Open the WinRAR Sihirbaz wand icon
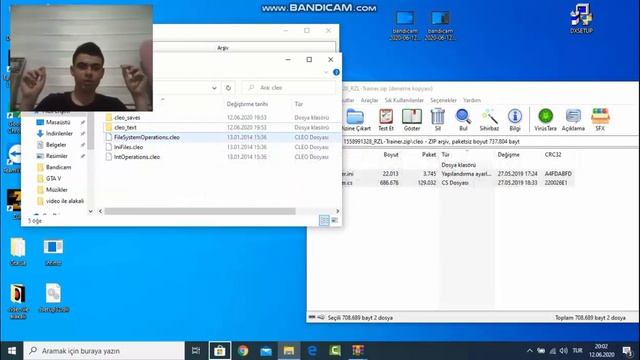Screen dimensions: 640x360 (489, 120)
